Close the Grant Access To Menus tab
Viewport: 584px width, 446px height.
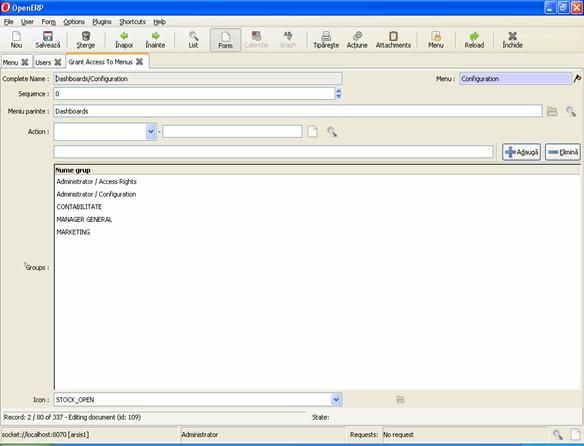pyautogui.click(x=139, y=62)
